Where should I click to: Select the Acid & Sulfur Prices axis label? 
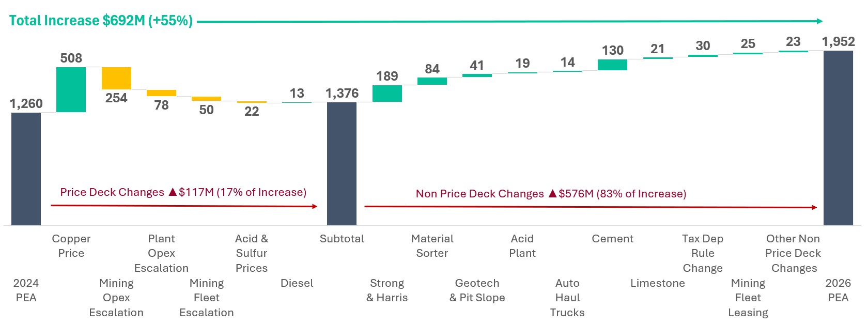(252, 253)
